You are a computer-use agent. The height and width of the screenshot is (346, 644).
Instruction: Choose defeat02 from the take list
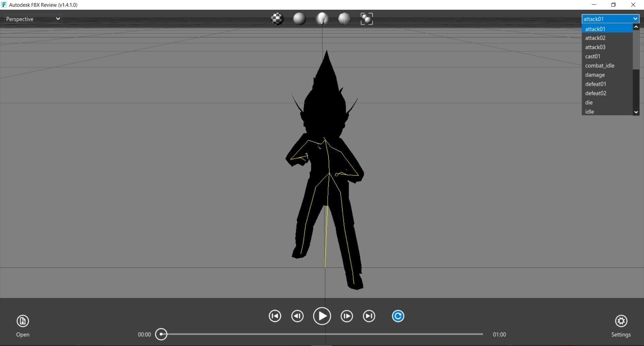point(607,93)
